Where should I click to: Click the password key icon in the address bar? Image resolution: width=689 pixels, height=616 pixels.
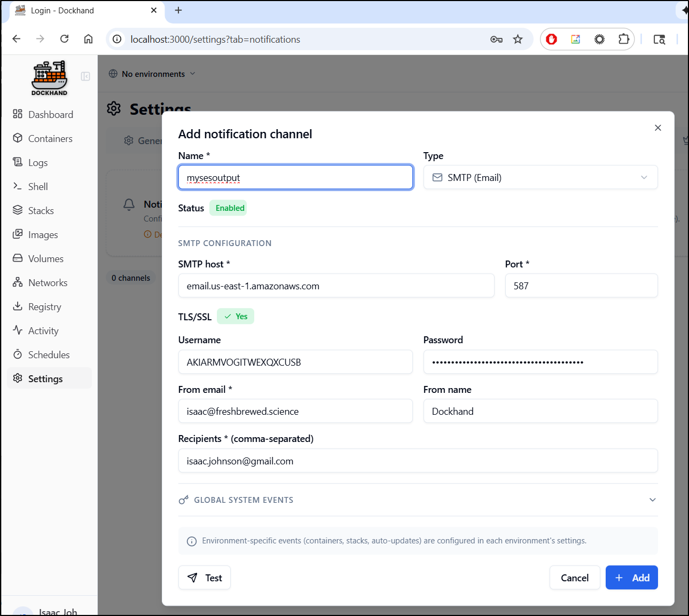[496, 39]
